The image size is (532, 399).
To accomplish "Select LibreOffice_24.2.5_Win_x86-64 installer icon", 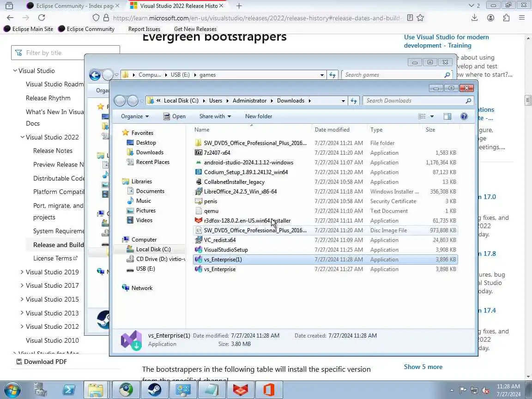I will tap(199, 191).
